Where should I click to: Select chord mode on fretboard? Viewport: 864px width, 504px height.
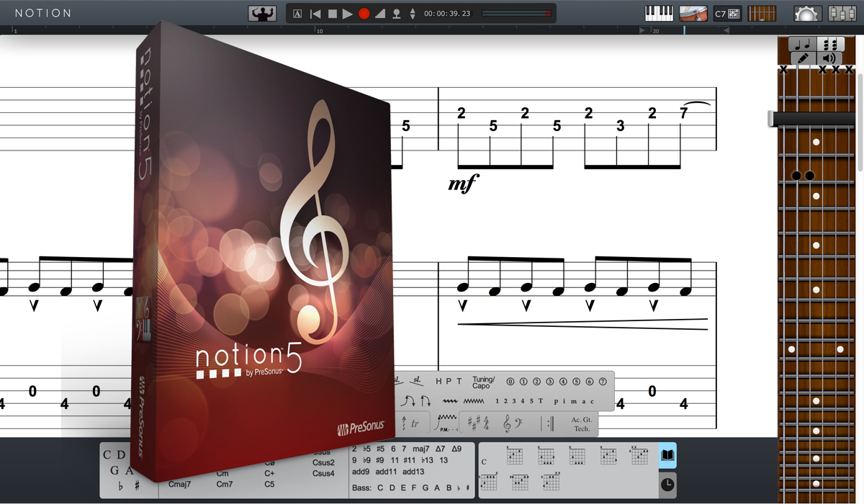click(830, 44)
